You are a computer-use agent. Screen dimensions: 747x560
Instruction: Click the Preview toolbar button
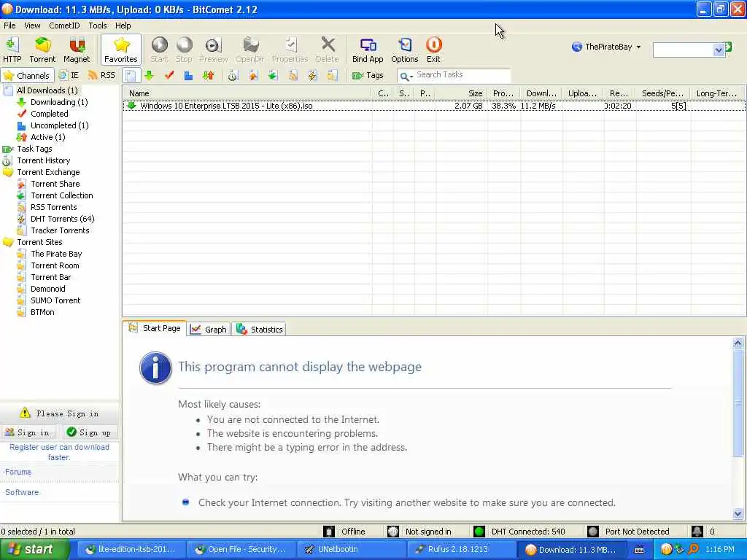tap(214, 50)
